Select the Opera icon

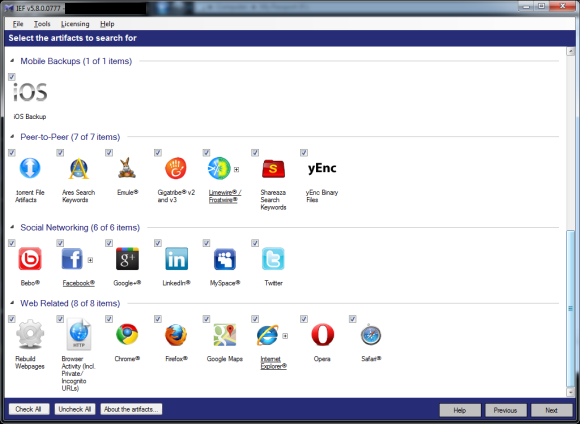322,334
